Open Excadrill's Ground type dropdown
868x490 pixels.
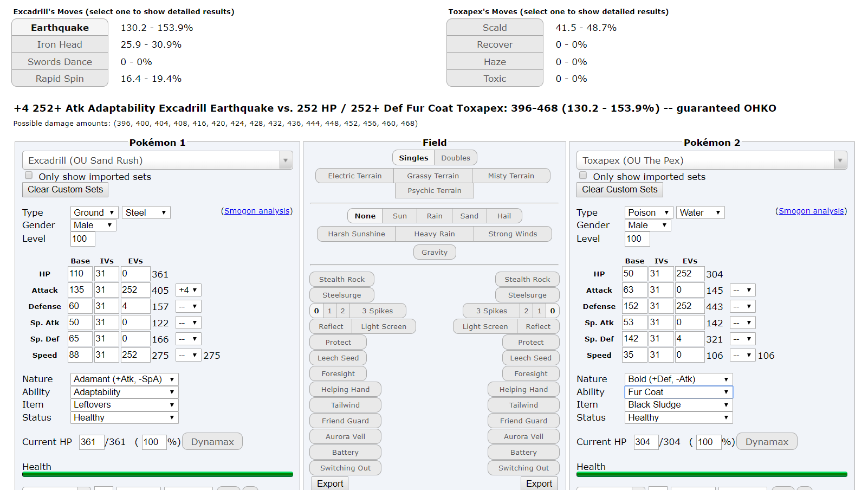[x=94, y=212]
